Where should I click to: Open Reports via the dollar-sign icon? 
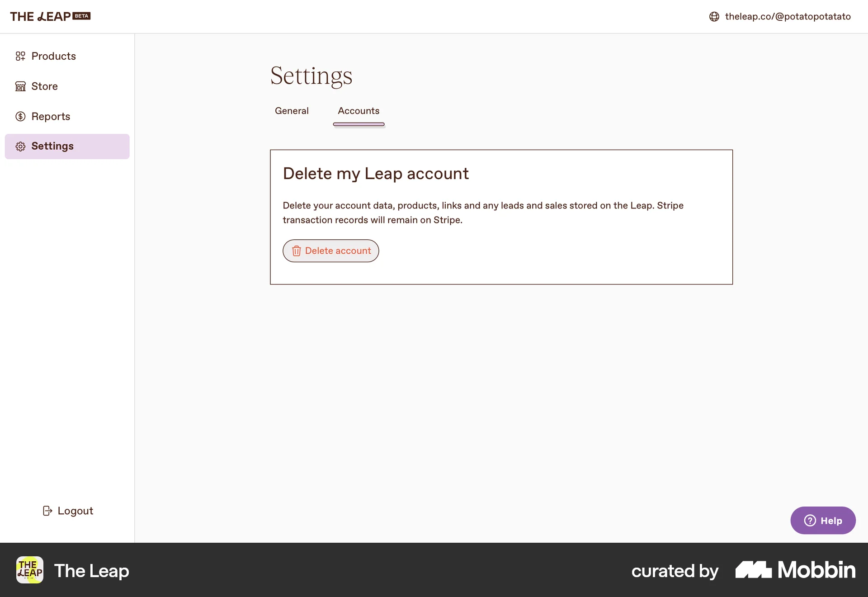coord(21,116)
